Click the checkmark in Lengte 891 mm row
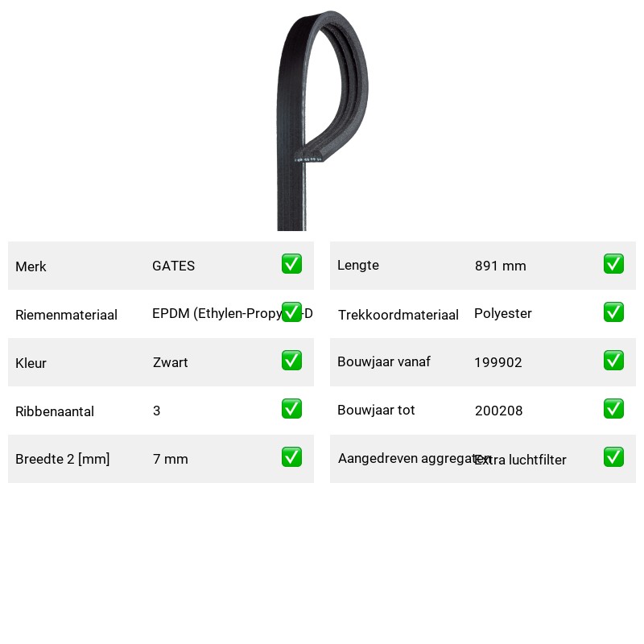The width and height of the screenshot is (644, 644). pos(613,264)
